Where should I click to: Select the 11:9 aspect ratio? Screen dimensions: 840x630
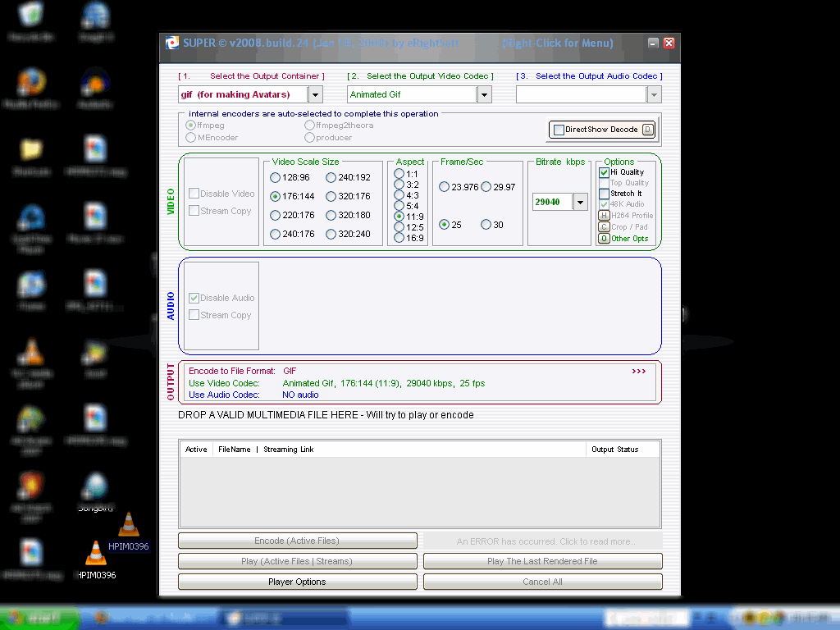[399, 217]
